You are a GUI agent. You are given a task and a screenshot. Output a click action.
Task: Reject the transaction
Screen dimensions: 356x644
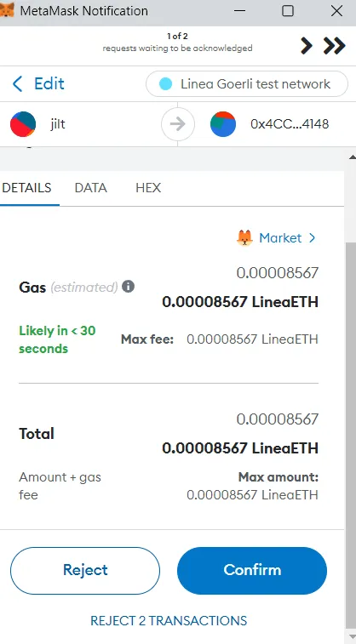(85, 571)
